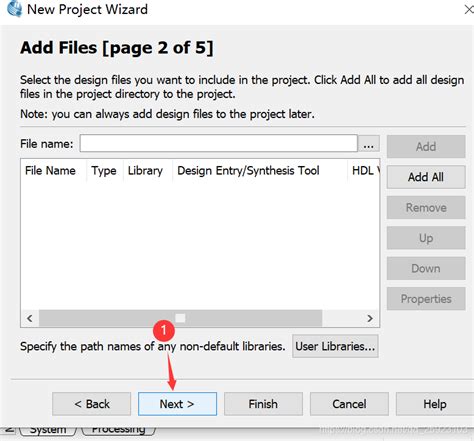Screen dimensions: 474x441
Task: Click the left arrow of the horizontal scrollbar
Action: pyautogui.click(x=30, y=318)
